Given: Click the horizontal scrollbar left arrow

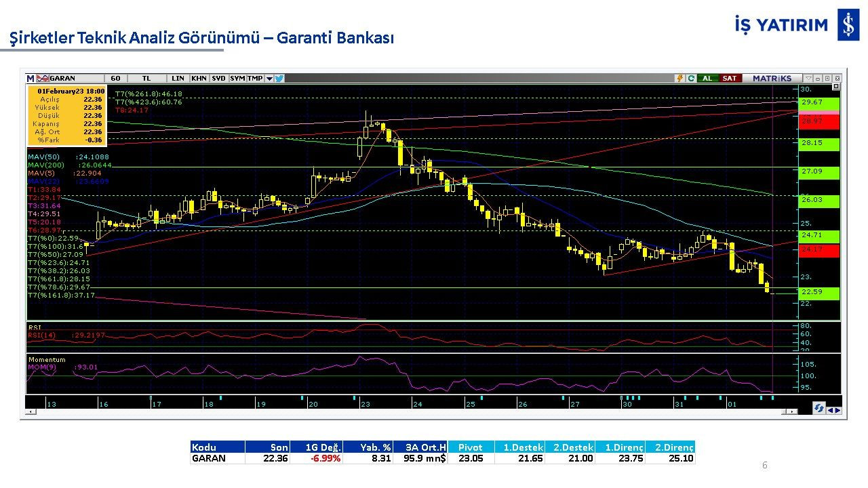Looking at the screenshot, I should [x=30, y=411].
